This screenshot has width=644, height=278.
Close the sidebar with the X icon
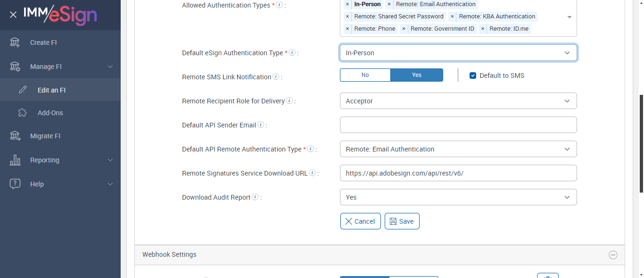[x=13, y=15]
